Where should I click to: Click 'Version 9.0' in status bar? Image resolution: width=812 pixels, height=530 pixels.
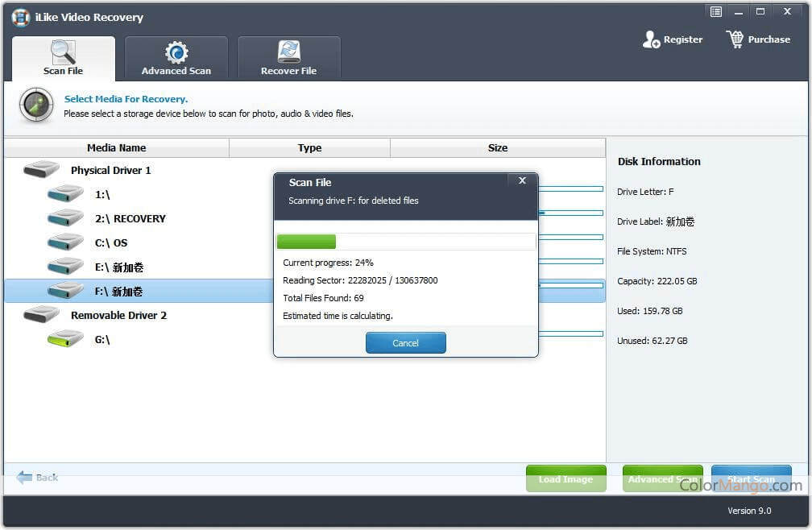coord(749,511)
